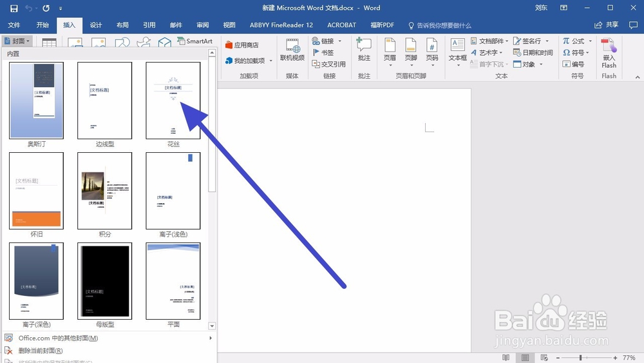Screen dimensions: 644x363
Task: Open the 页码 page number dropdown
Action: (431, 52)
